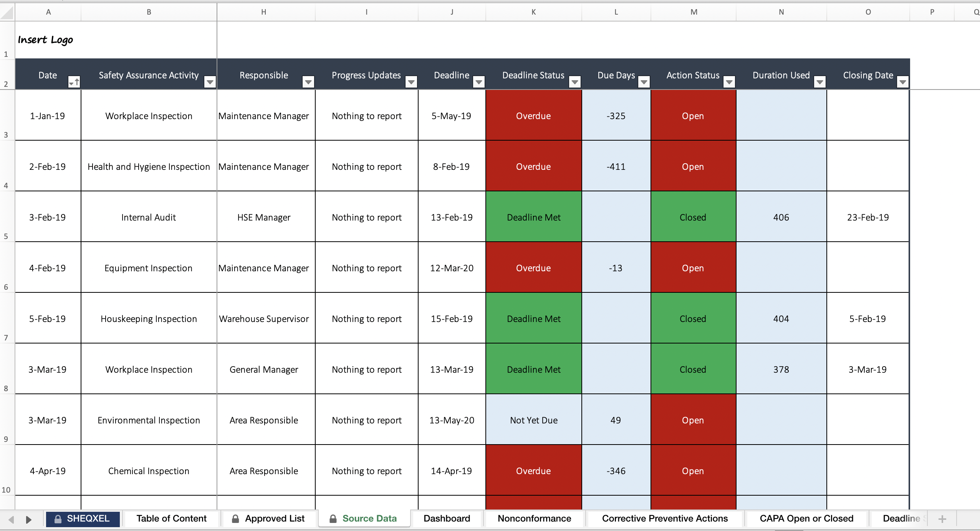Click the lock icon on Approved List tab

click(236, 518)
